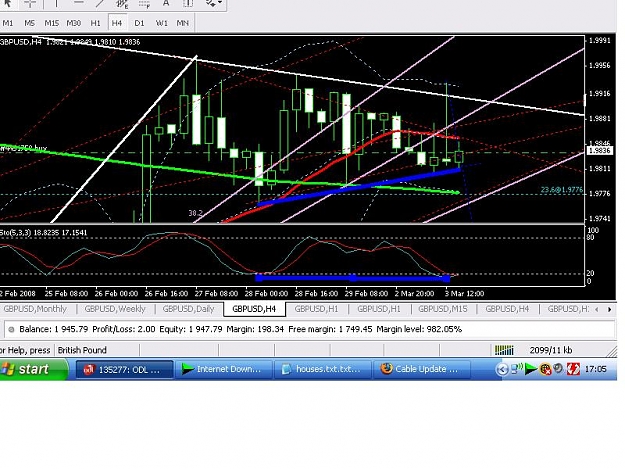
Task: Open the GBPUSD,Daily chart tab
Action: pyautogui.click(x=188, y=309)
